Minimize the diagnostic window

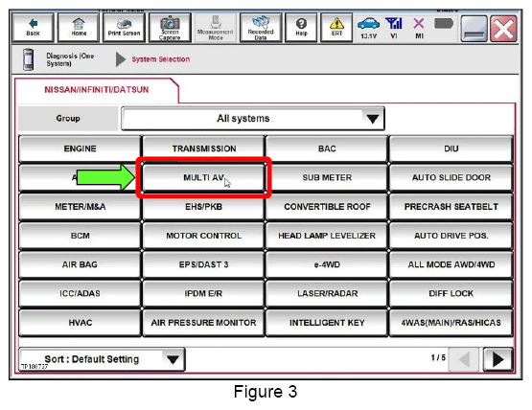[x=474, y=29]
